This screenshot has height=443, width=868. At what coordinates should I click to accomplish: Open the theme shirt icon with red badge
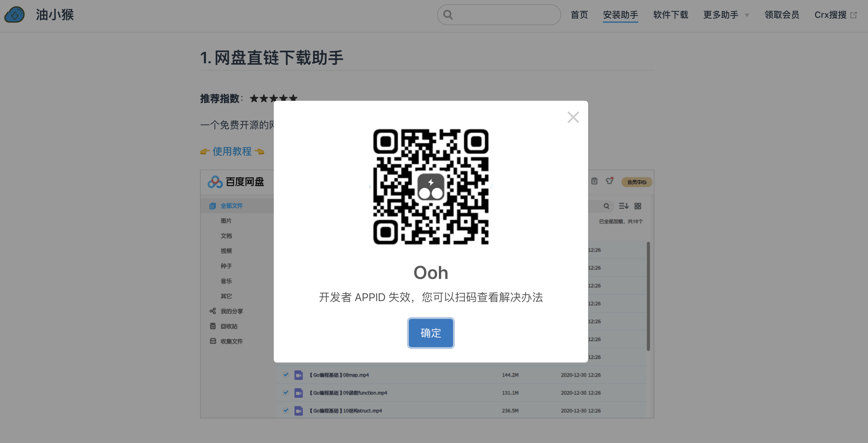609,181
